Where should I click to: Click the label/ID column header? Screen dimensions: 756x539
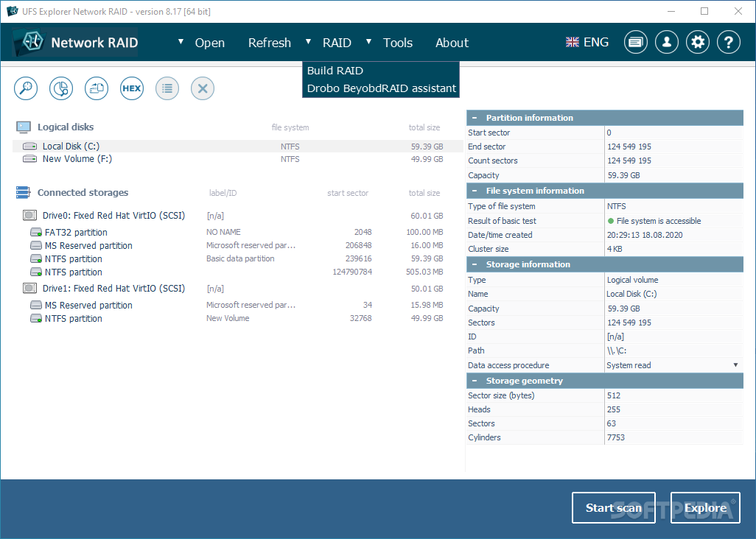pyautogui.click(x=223, y=193)
